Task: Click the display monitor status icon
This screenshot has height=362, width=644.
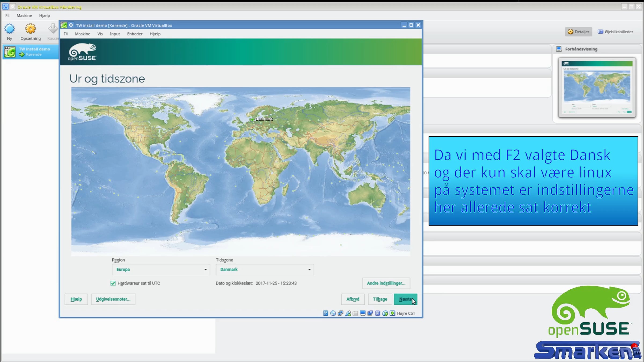Action: click(363, 313)
